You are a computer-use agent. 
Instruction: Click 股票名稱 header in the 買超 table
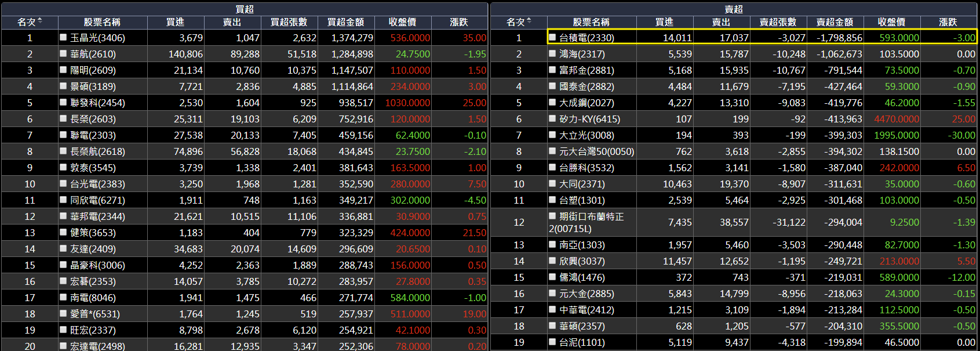coord(102,22)
